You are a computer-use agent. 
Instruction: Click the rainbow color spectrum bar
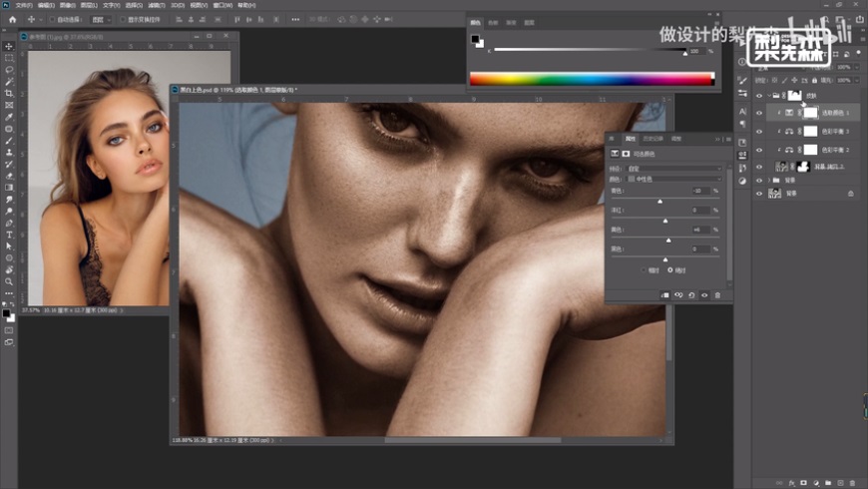pyautogui.click(x=592, y=79)
